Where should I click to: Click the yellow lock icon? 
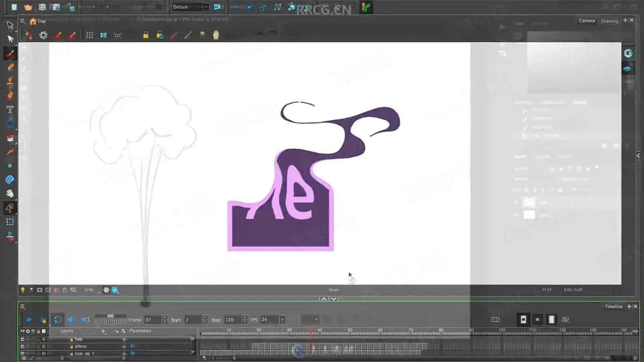(145, 35)
